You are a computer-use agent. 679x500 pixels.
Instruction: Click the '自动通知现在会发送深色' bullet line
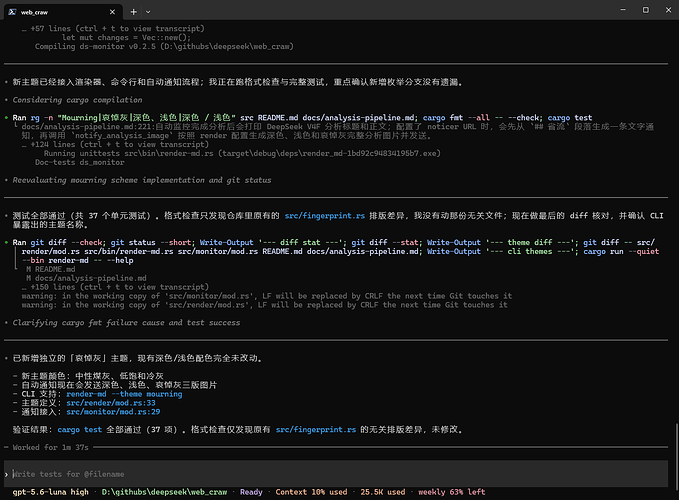(115, 385)
